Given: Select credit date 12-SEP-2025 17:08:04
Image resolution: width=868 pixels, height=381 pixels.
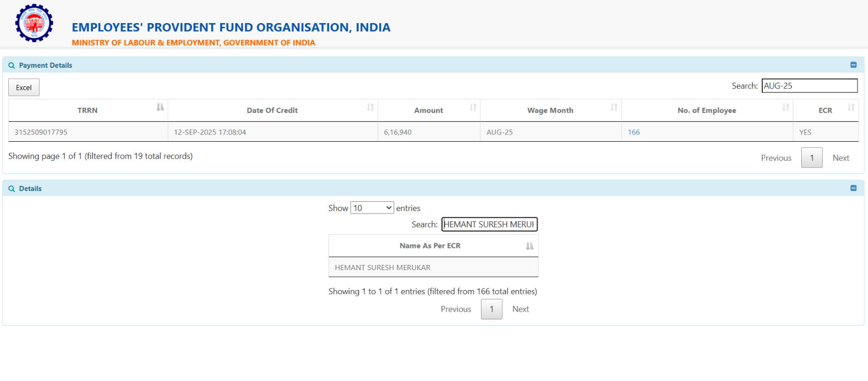Looking at the screenshot, I should (x=210, y=132).
